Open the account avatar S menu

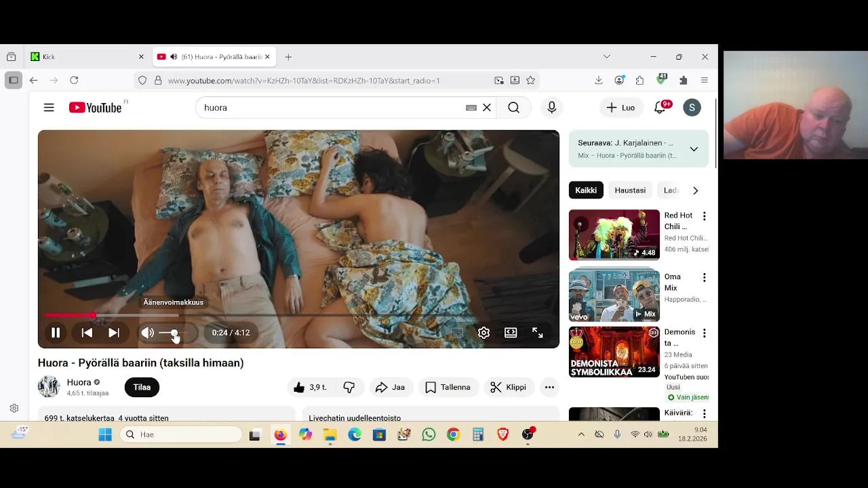pyautogui.click(x=692, y=107)
